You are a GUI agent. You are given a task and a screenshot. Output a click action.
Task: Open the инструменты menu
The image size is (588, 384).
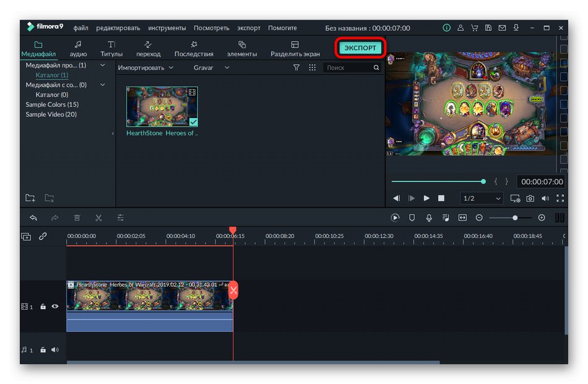click(166, 28)
